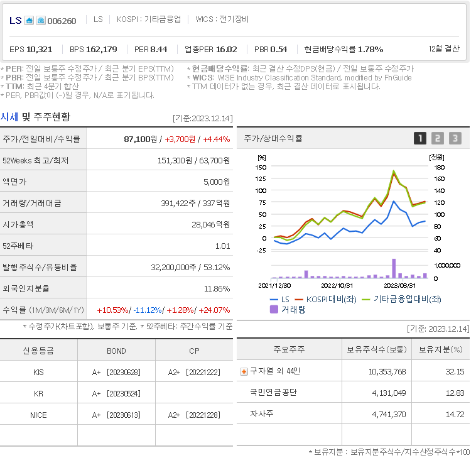Click the 발행주식수 value 32,200,000주 / 53.12%
This screenshot has width=476, height=458.
pyautogui.click(x=191, y=267)
